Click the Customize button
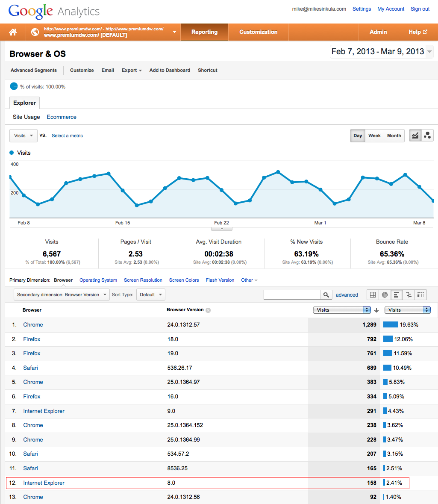Image resolution: width=438 pixels, height=504 pixels. pyautogui.click(x=82, y=70)
